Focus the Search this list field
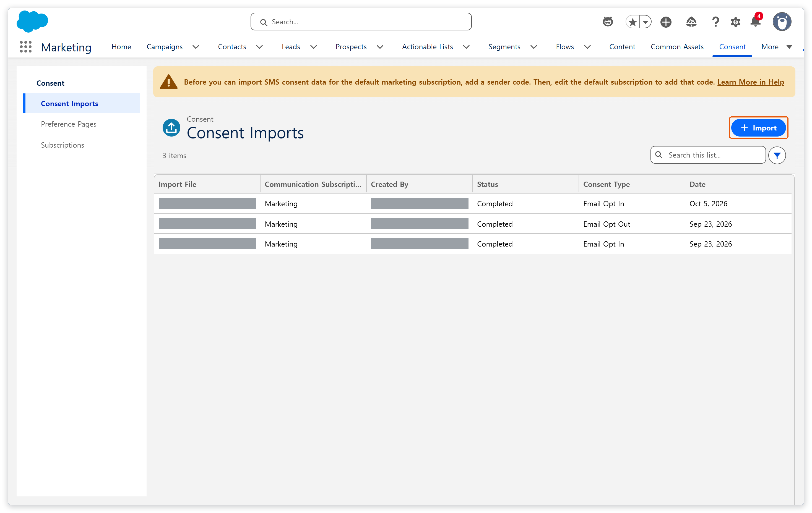Image resolution: width=812 pixels, height=513 pixels. coord(708,155)
